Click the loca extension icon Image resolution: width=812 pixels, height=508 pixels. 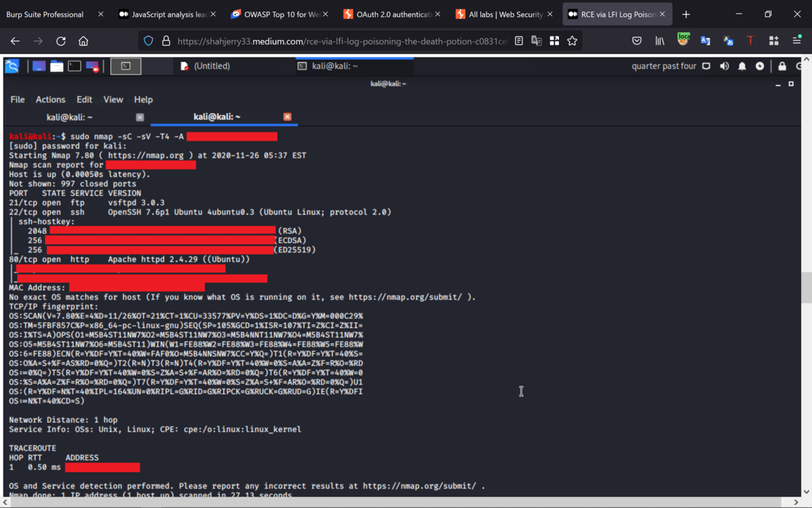tap(683, 41)
